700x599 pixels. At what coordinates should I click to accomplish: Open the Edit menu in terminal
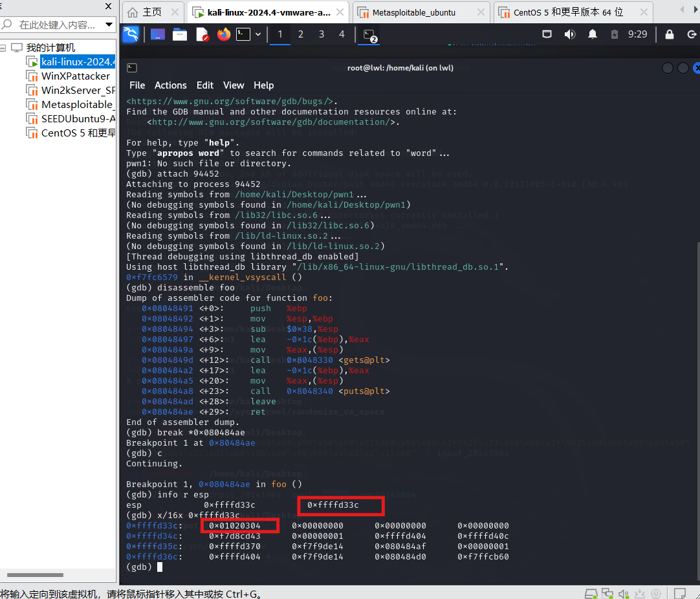coord(205,85)
